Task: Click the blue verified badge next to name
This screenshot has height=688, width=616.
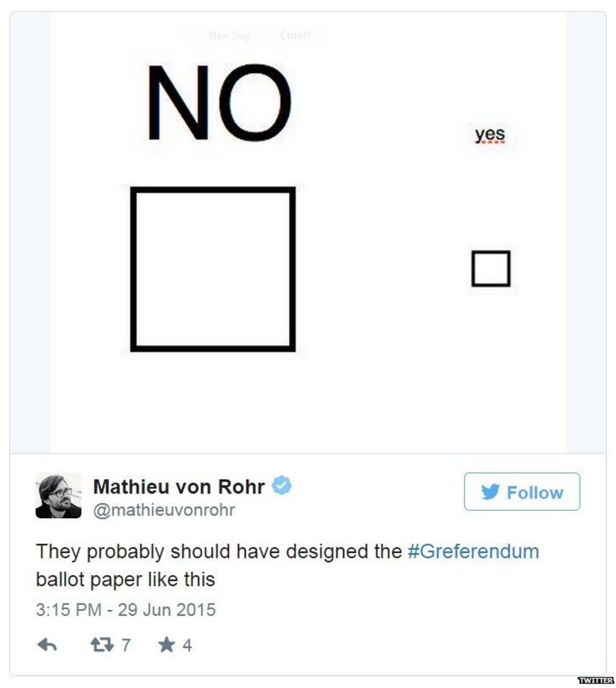Action: 282,484
